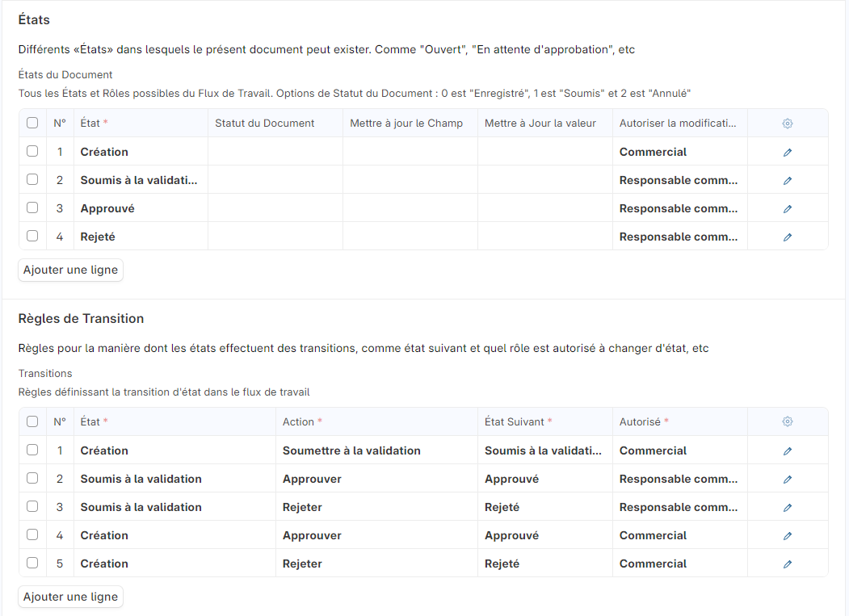The width and height of the screenshot is (849, 616).
Task: Edit transition row 3 with pencil icon
Action: (788, 507)
